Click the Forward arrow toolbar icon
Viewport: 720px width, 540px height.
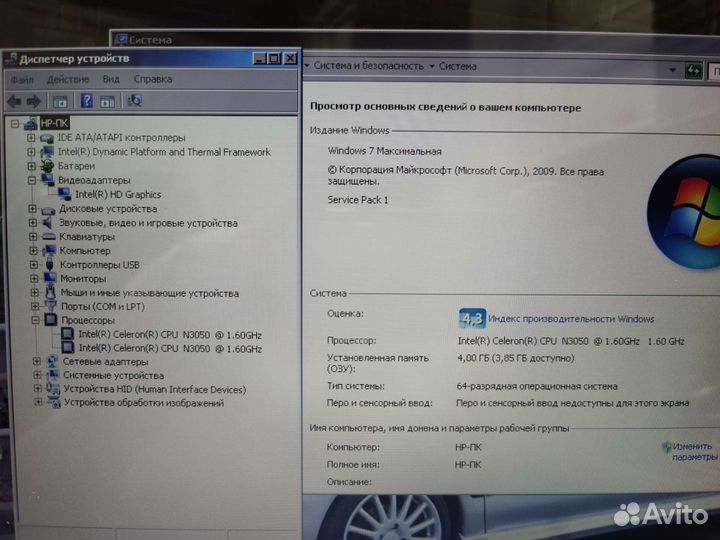click(x=34, y=101)
